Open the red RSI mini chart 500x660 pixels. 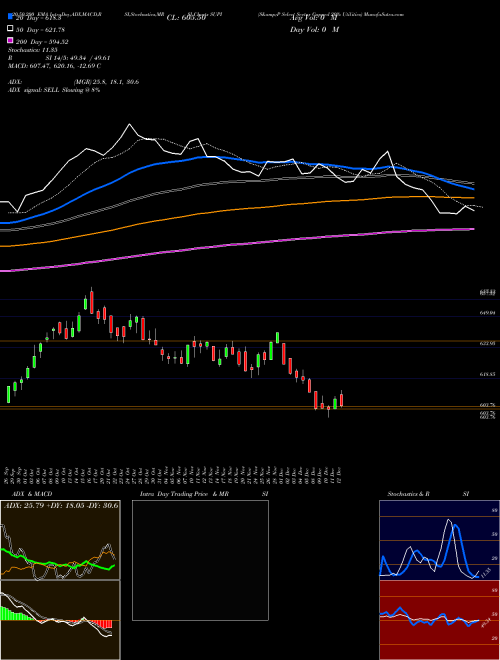[x=439, y=620]
